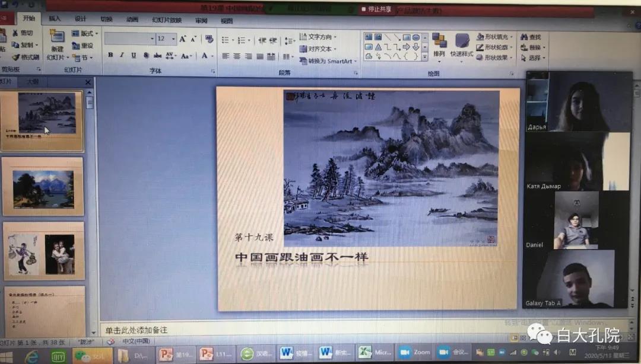Open the Excel taskbar item
The image size is (641, 364).
[375, 353]
